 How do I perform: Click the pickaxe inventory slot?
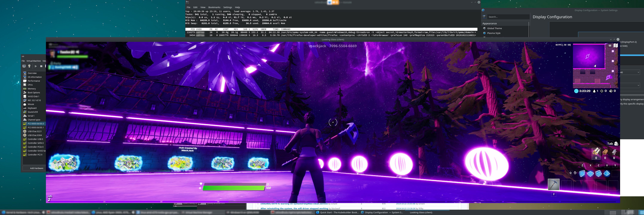pos(554,185)
